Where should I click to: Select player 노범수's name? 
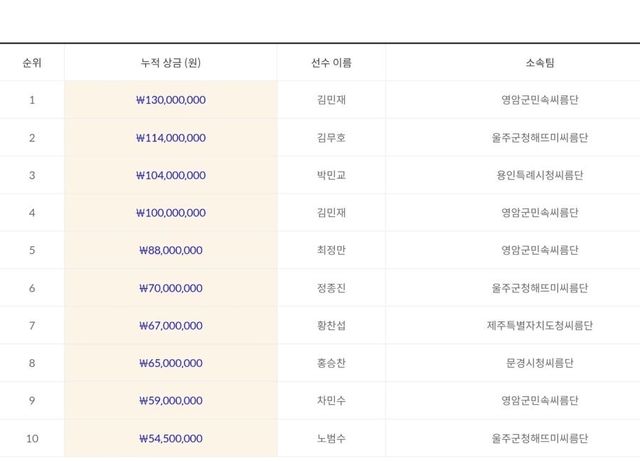pyautogui.click(x=332, y=438)
